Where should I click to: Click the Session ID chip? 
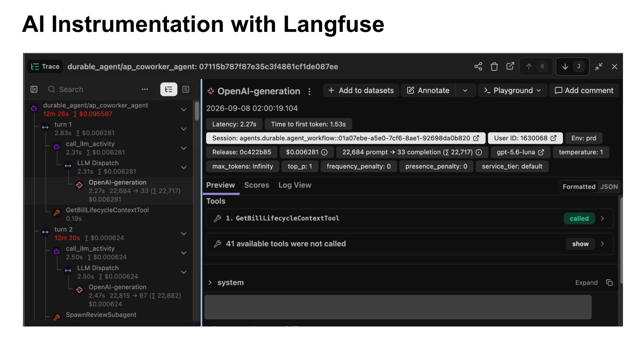pos(346,138)
